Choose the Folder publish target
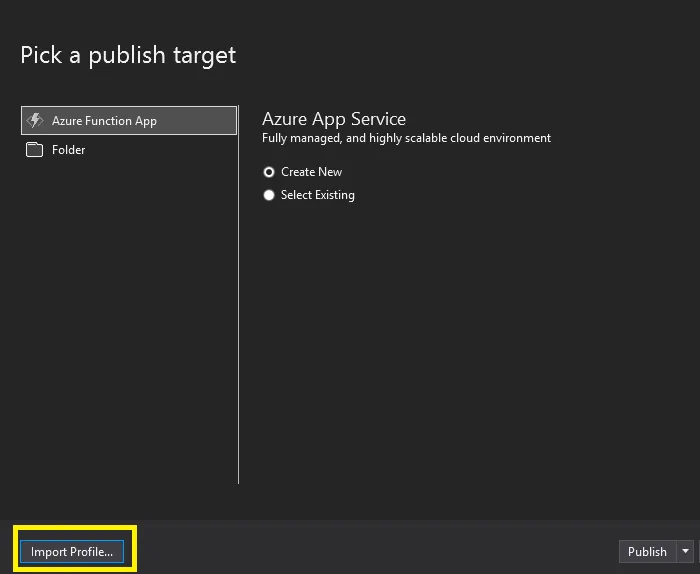 click(x=129, y=150)
